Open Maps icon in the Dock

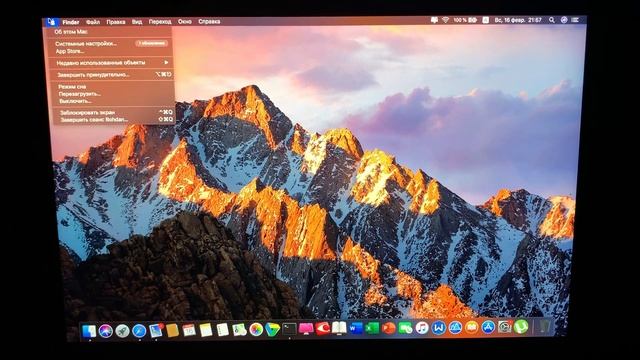click(x=239, y=330)
